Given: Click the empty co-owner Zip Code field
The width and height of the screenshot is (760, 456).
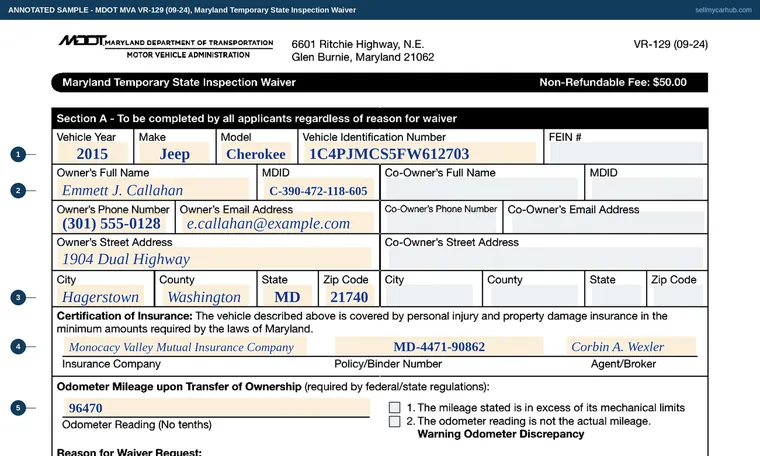Looking at the screenshot, I should tap(678, 295).
